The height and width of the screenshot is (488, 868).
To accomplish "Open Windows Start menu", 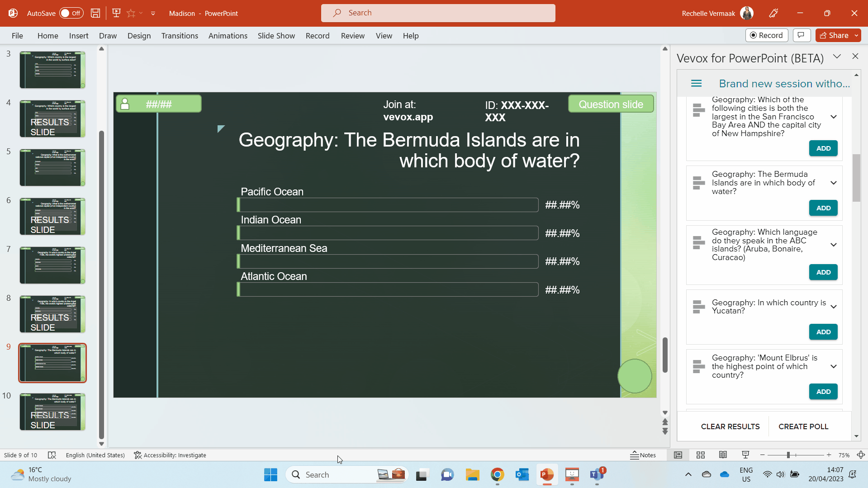I will (270, 474).
